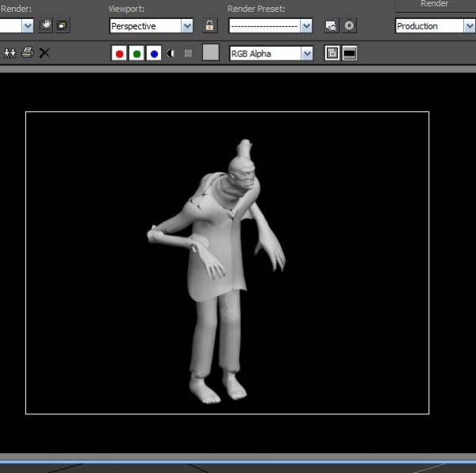Click the render setup icon
Image resolution: width=476 pixels, height=473 pixels.
point(331,25)
